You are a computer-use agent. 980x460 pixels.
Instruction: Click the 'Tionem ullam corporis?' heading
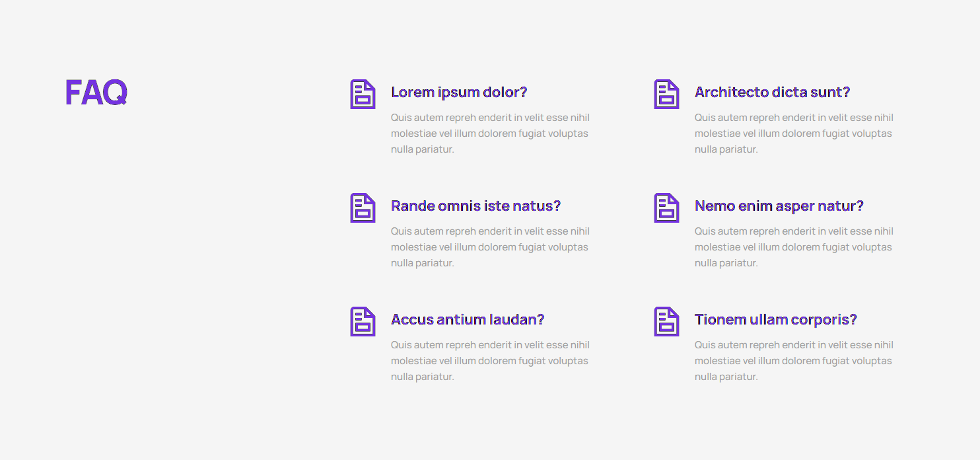click(775, 319)
